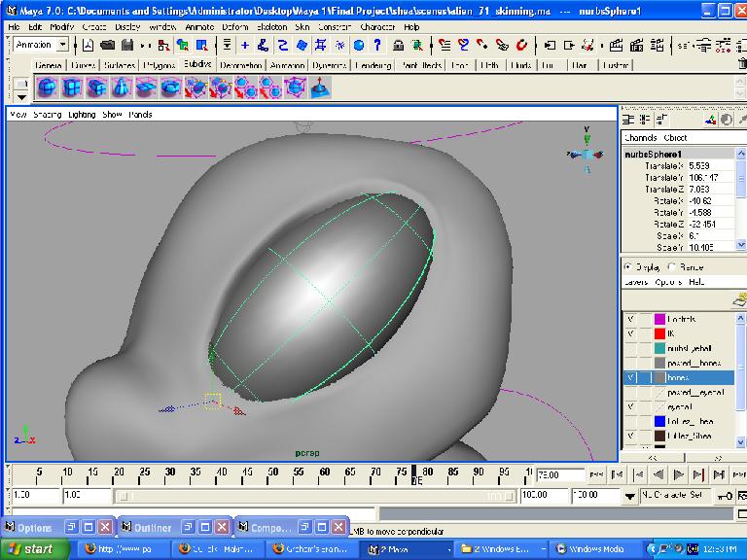
Task: Toggle visibility of pasted eyeball layer
Action: pyautogui.click(x=630, y=393)
